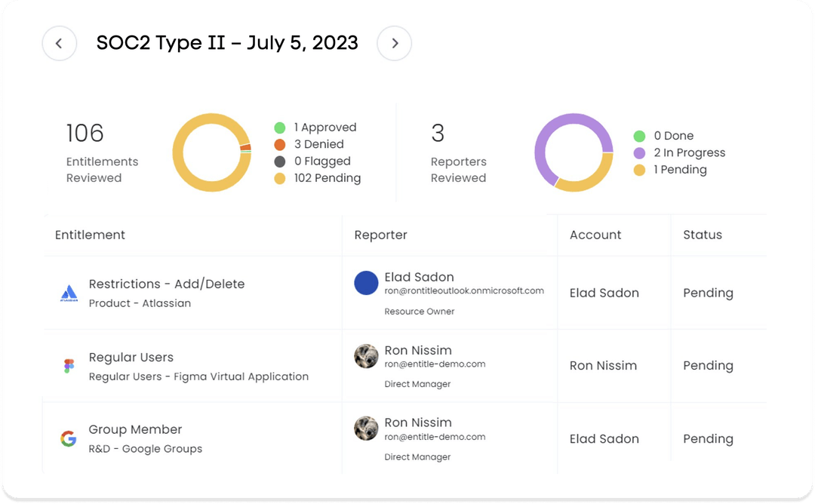Image resolution: width=815 pixels, height=504 pixels.
Task: Click the previous review left arrow button
Action: (59, 44)
